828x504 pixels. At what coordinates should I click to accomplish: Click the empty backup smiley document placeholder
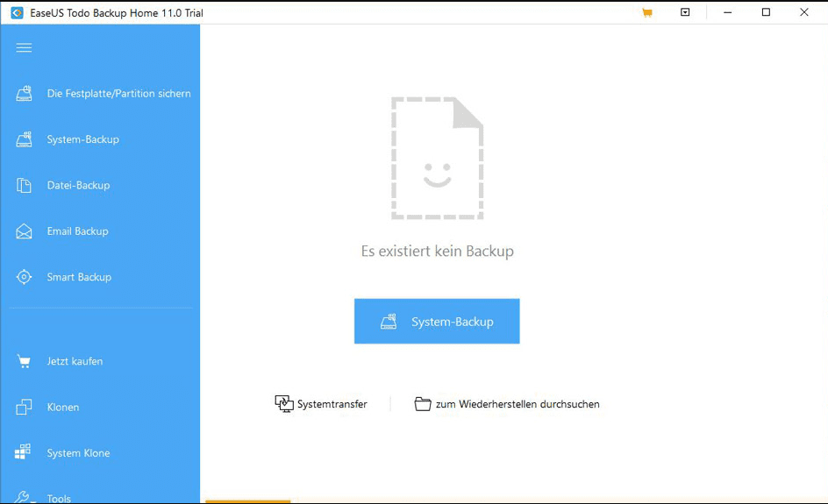437,158
